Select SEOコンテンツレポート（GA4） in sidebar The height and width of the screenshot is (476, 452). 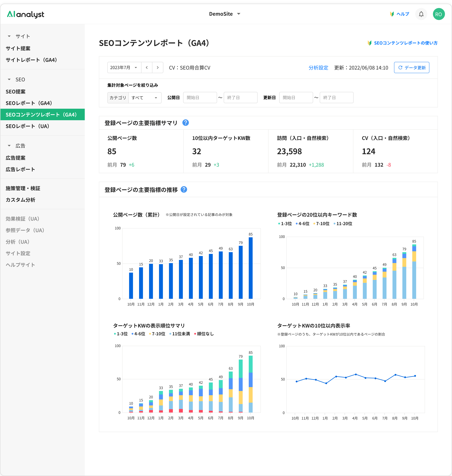(43, 114)
